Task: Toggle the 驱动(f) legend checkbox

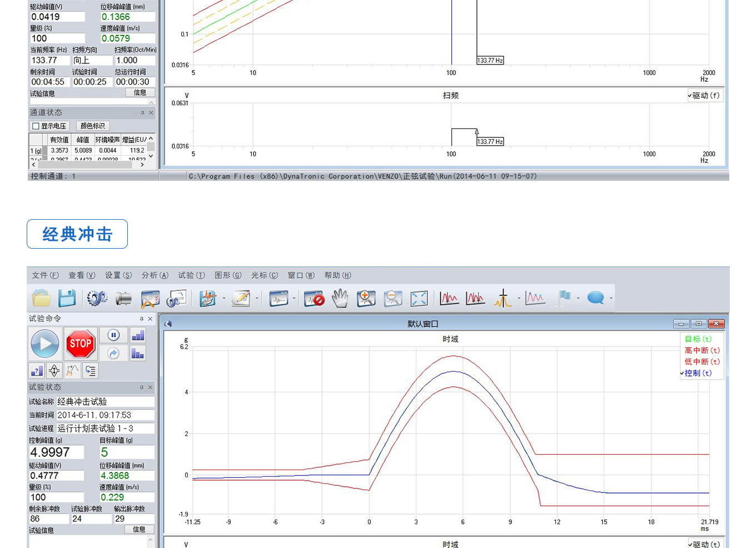Action: (x=705, y=96)
